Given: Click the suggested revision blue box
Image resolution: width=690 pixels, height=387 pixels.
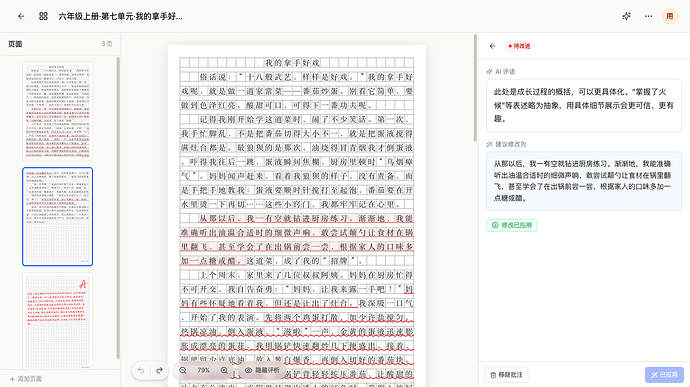Looking at the screenshot, I should pos(584,181).
